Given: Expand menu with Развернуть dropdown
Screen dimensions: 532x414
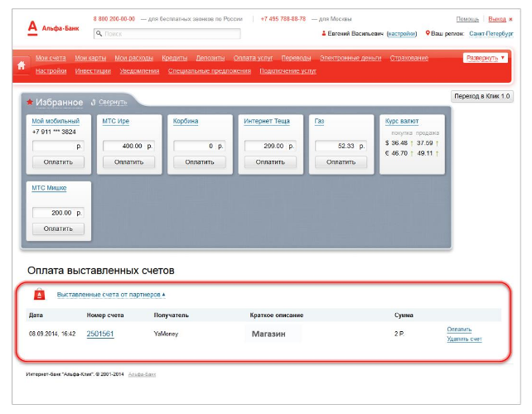Looking at the screenshot, I should tap(485, 58).
